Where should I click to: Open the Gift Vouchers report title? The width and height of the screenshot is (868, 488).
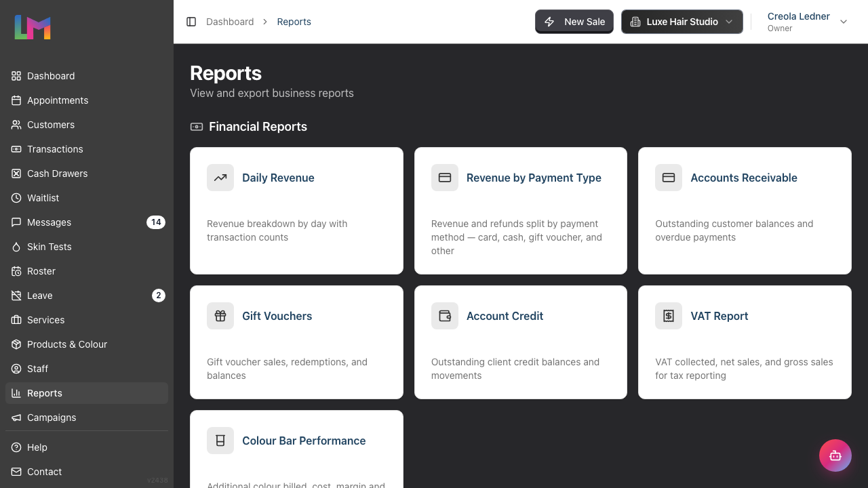(x=277, y=316)
